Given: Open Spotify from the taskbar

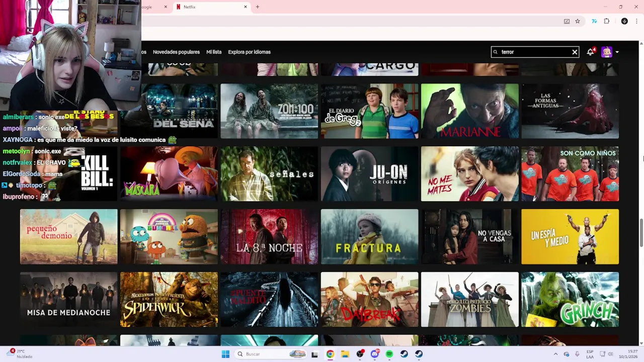Looking at the screenshot, I should pos(389,354).
